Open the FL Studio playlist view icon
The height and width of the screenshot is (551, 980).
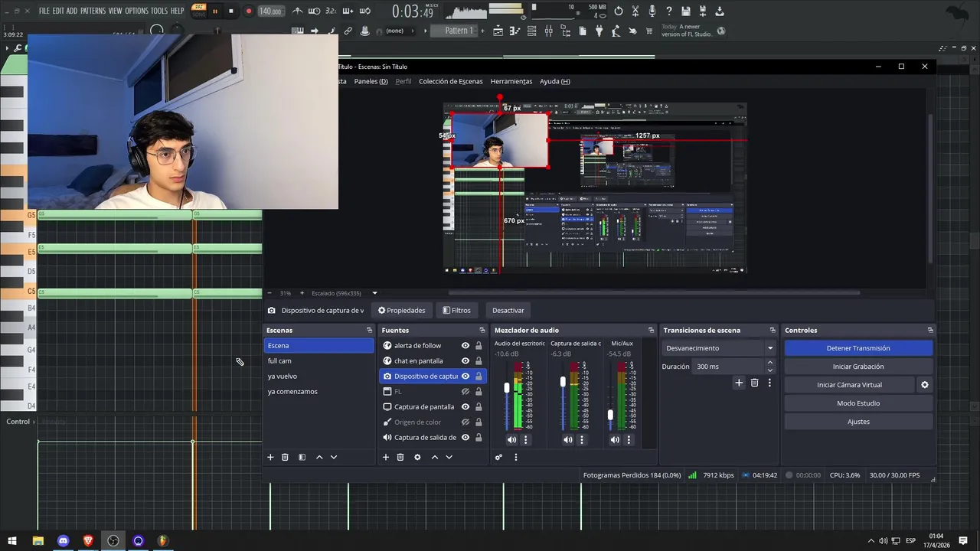pos(498,31)
